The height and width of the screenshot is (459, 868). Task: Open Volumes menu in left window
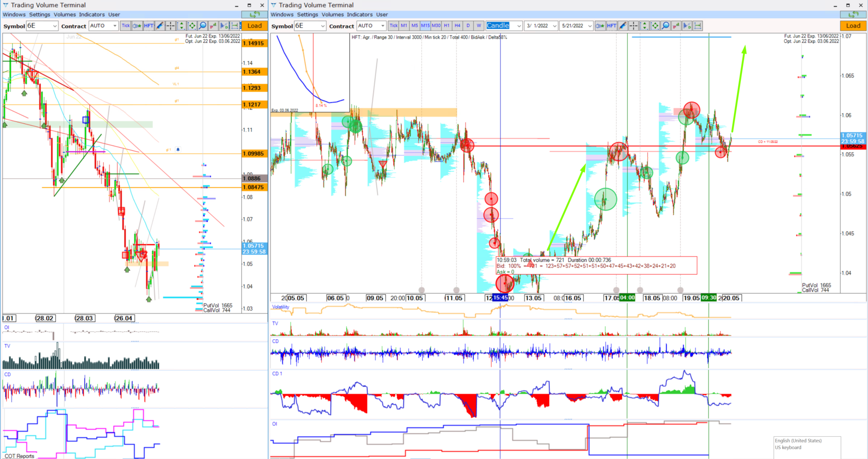pyautogui.click(x=65, y=14)
